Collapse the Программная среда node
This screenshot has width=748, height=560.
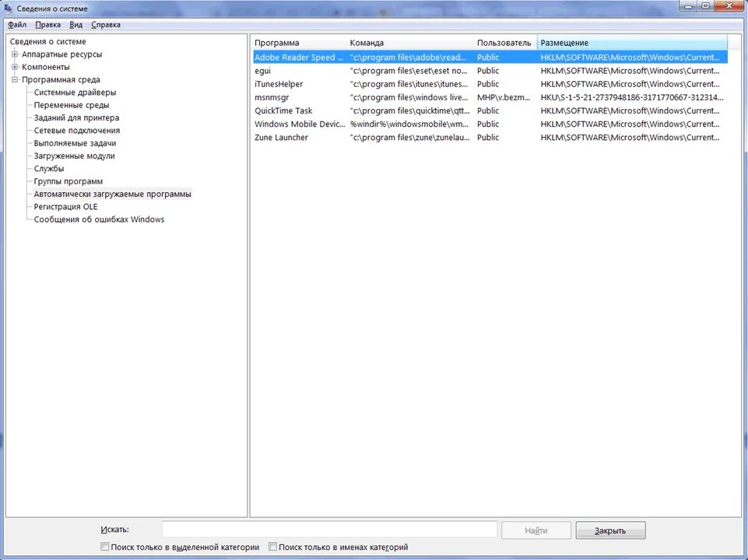[15, 79]
